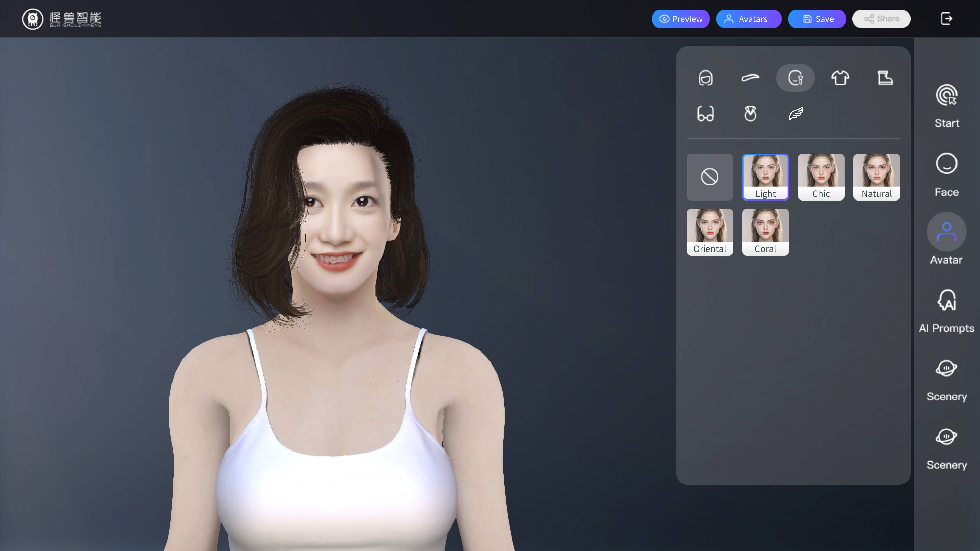The image size is (980, 551).
Task: Open the Avatars menu
Action: point(749,18)
